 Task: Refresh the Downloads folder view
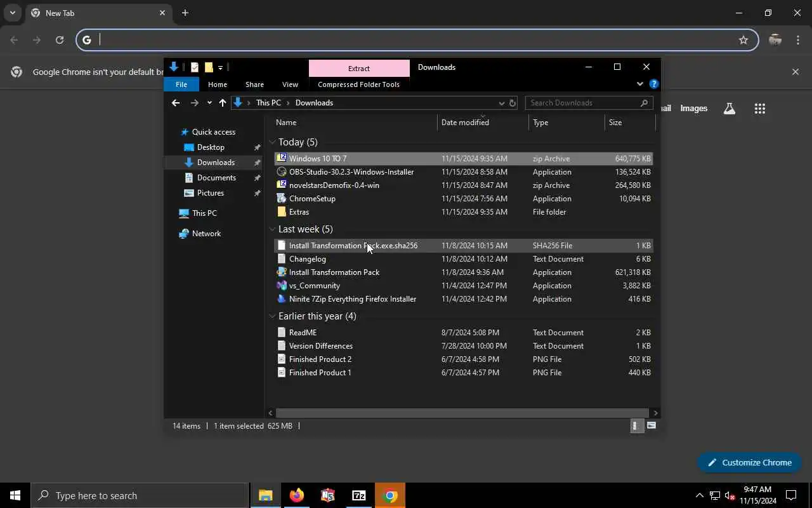pos(513,103)
